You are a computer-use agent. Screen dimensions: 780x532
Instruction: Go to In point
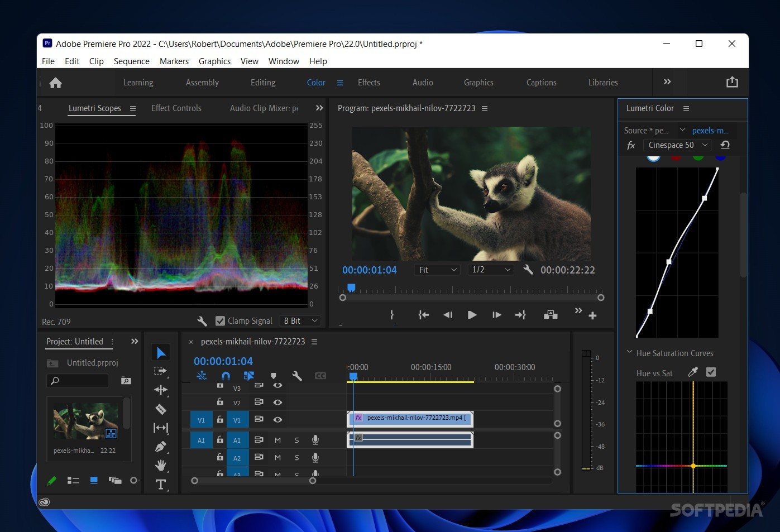point(424,315)
